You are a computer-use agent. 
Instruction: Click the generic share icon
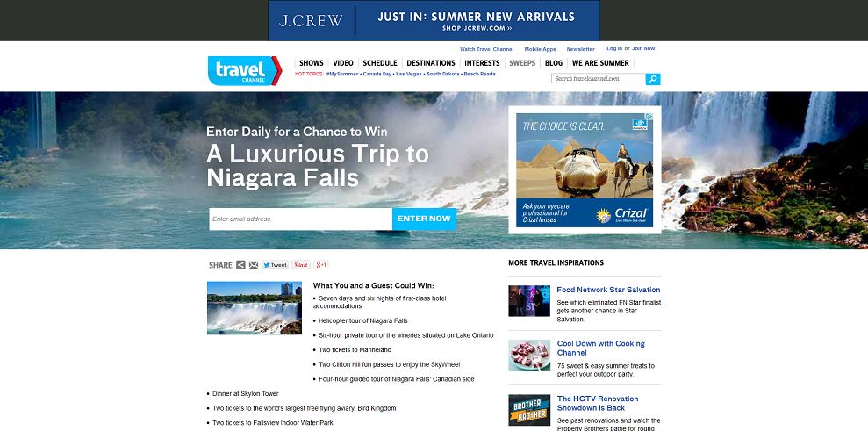tap(240, 265)
